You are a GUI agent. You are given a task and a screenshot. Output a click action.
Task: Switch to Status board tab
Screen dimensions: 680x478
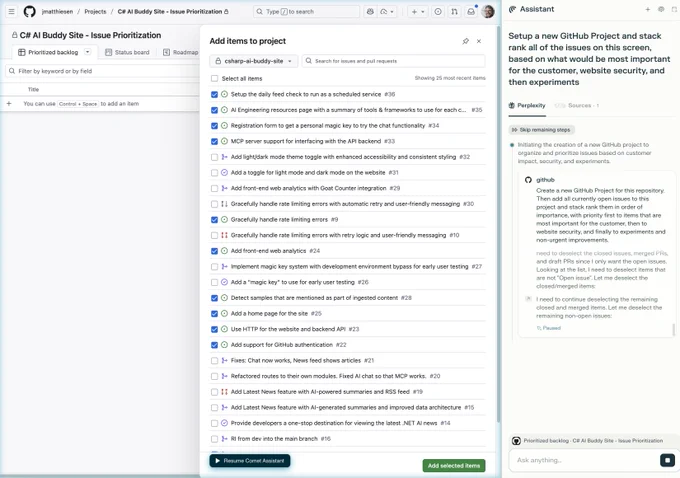(x=127, y=52)
